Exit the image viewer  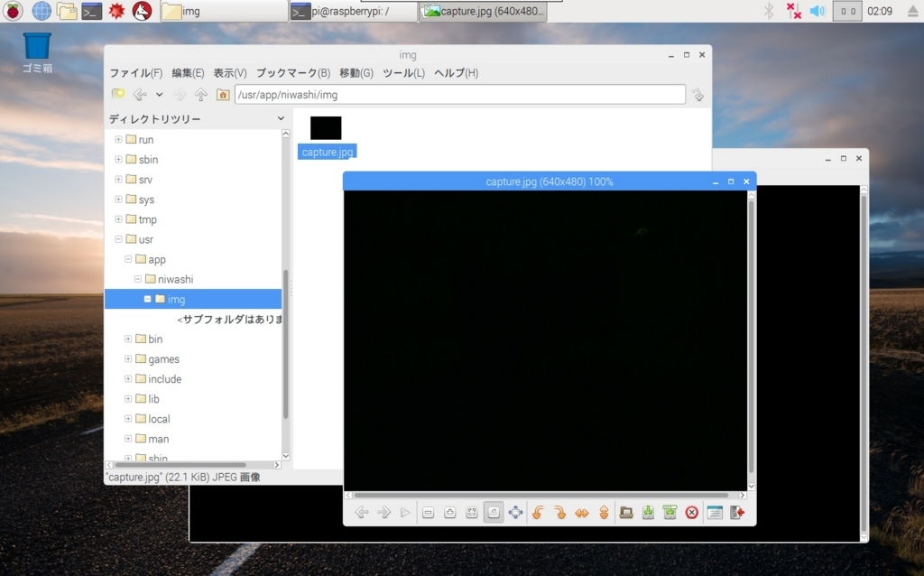coord(737,512)
